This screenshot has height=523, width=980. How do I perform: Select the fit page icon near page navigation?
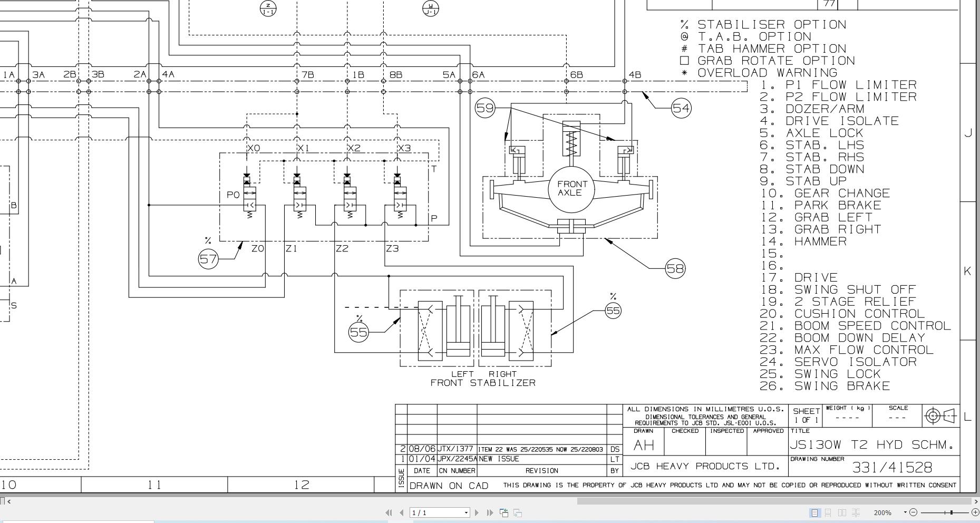tap(504, 512)
